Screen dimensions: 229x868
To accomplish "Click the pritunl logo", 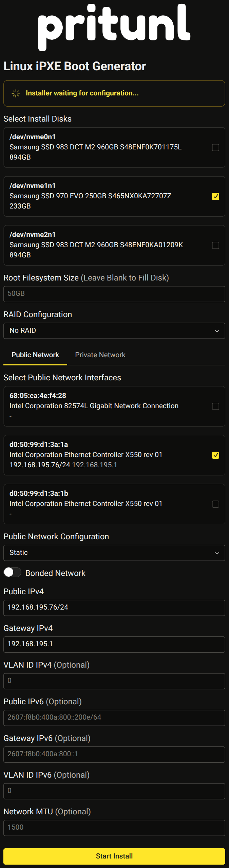I will coord(114,27).
